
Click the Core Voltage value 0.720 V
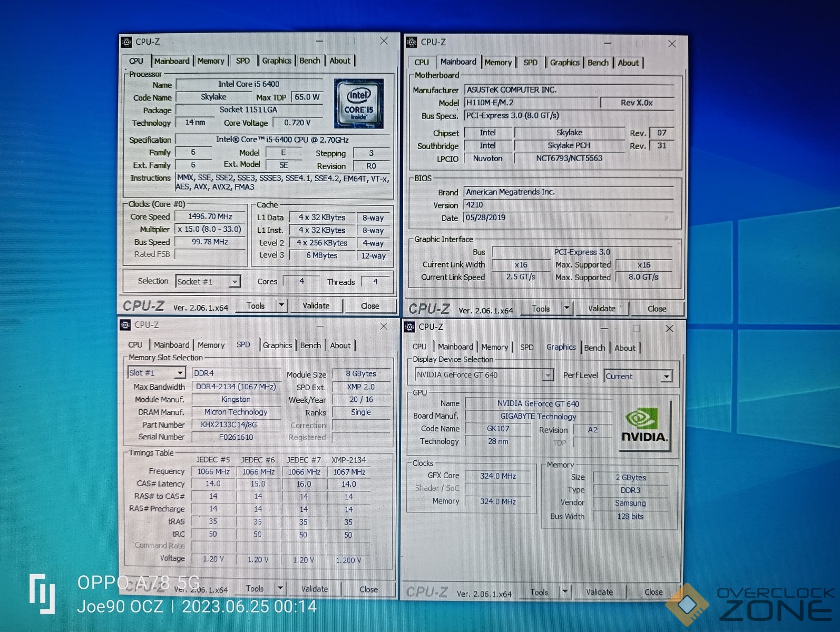coord(297,123)
